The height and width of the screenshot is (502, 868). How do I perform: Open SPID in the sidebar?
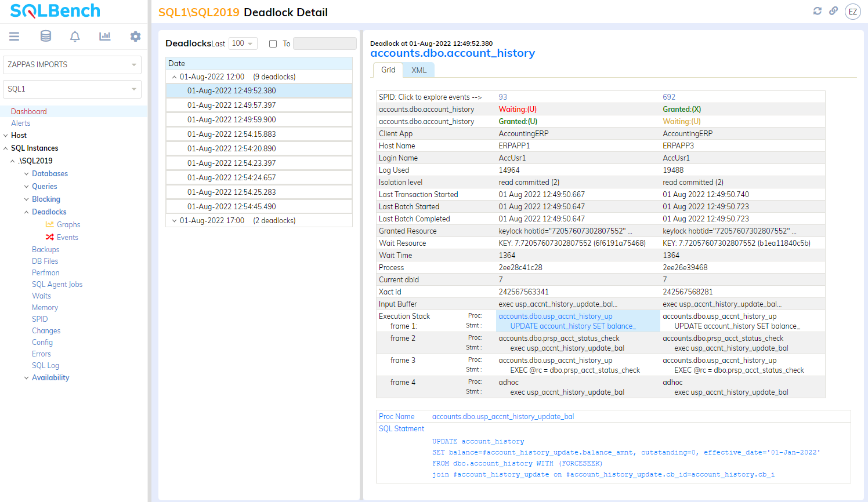[x=40, y=319]
